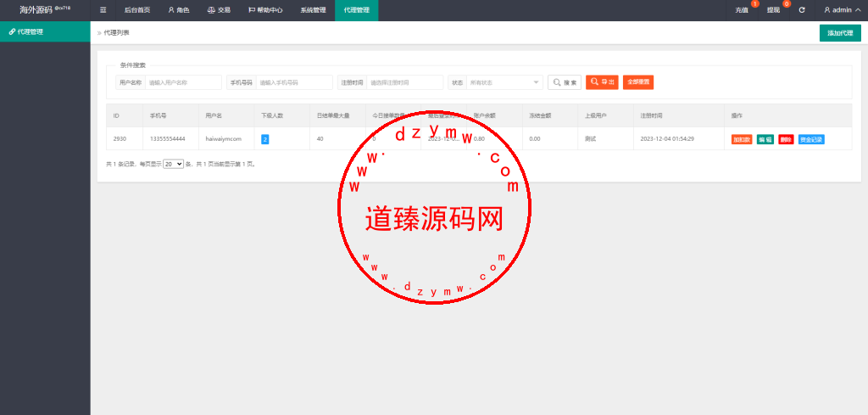Open the 交易 menu
868x415 pixels.
[220, 10]
